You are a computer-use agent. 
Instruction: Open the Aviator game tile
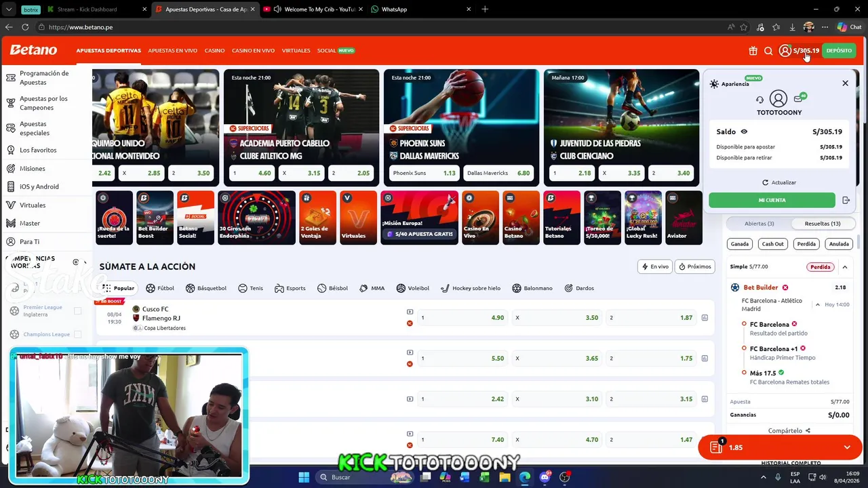[684, 218]
